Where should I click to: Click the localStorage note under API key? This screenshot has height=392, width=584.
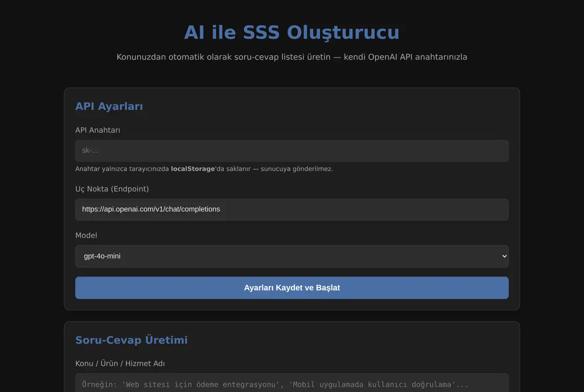[x=204, y=169]
